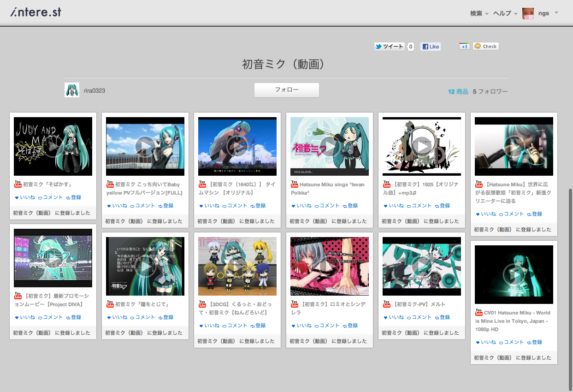Click the tweet count bubble

411,46
